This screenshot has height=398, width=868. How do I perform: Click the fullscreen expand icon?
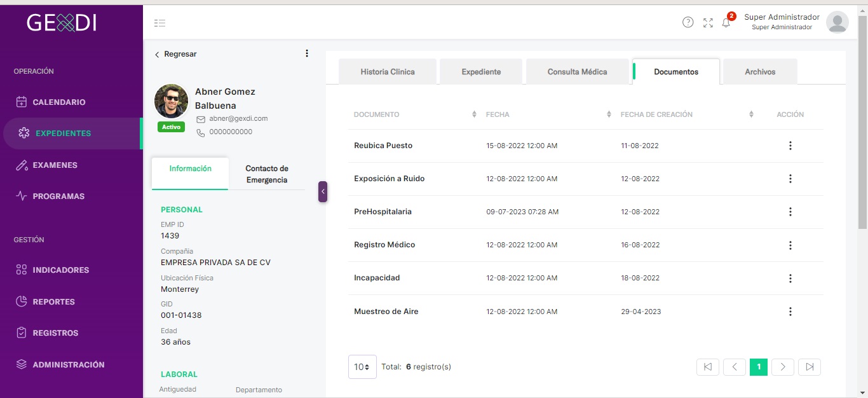click(x=708, y=23)
